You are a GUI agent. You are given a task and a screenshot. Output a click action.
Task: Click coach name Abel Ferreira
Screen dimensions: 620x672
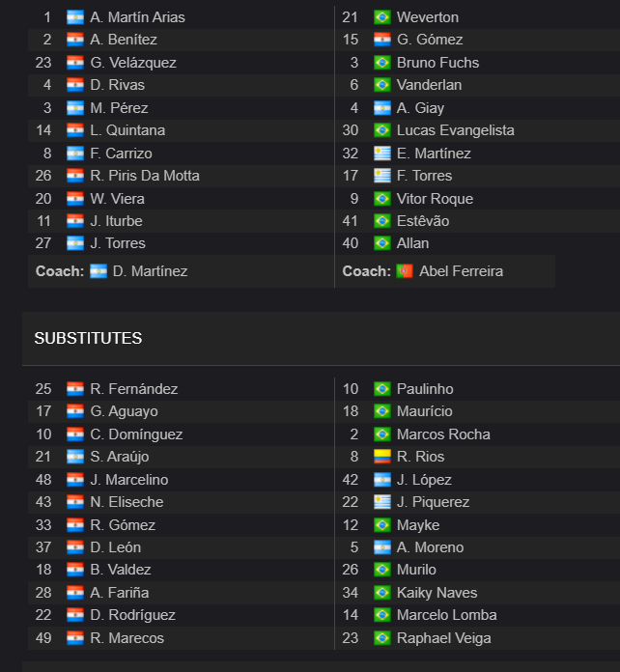(x=461, y=271)
